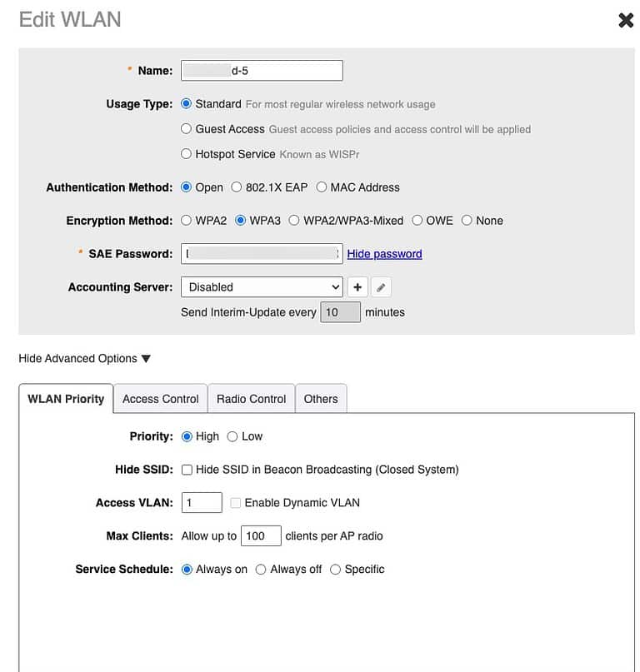Screen dimensions: 640x672
Task: Switch to the Access Control tab
Action: click(160, 398)
